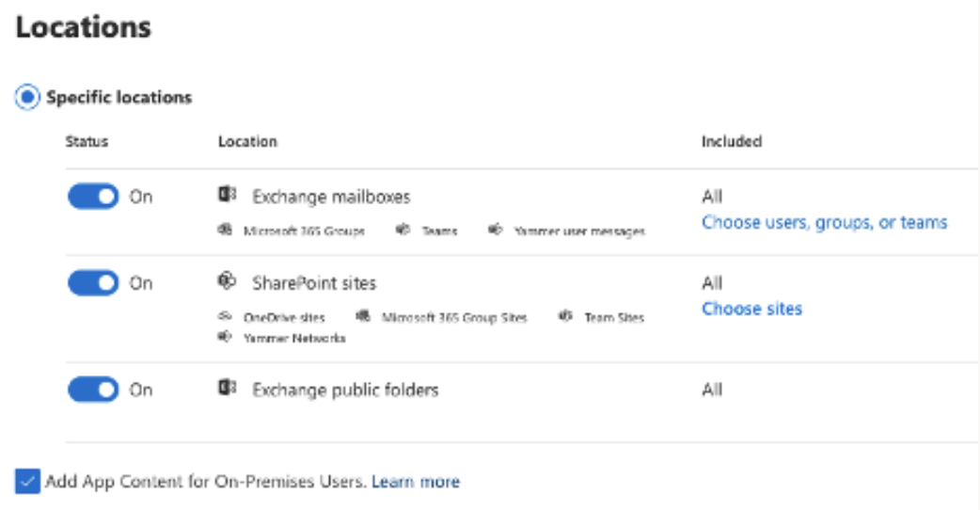This screenshot has width=980, height=510.
Task: Open the Choose sites link
Action: [x=751, y=309]
